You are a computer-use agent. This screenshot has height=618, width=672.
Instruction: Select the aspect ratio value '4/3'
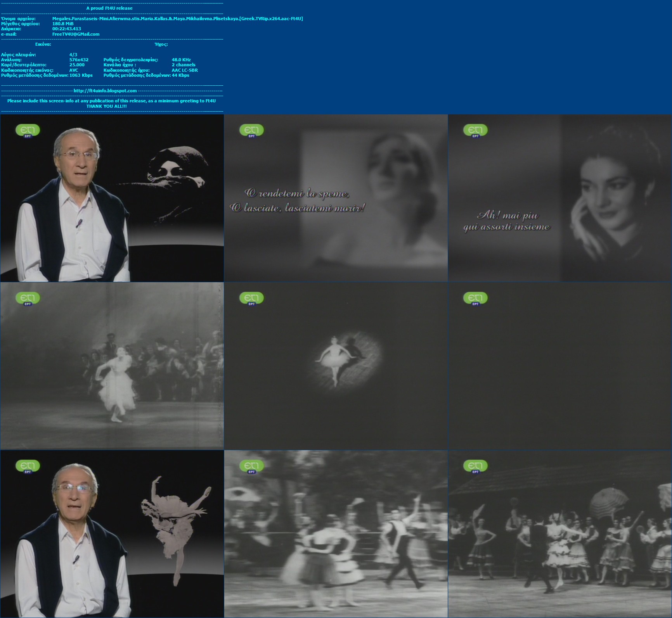(x=73, y=55)
